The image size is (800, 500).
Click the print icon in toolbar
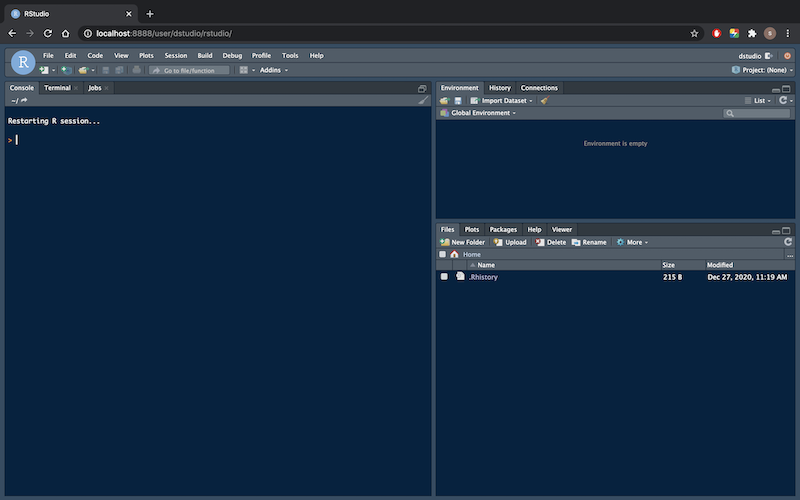[136, 70]
